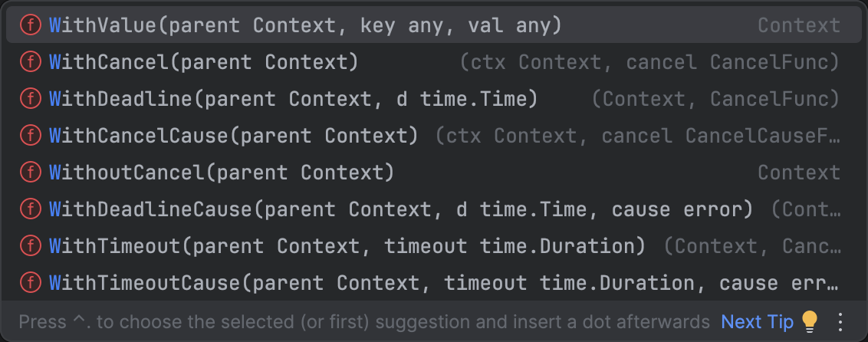Image resolution: width=868 pixels, height=342 pixels.
Task: Select WithTimeout(parent Context, timeout time.Duration)
Action: click(347, 246)
